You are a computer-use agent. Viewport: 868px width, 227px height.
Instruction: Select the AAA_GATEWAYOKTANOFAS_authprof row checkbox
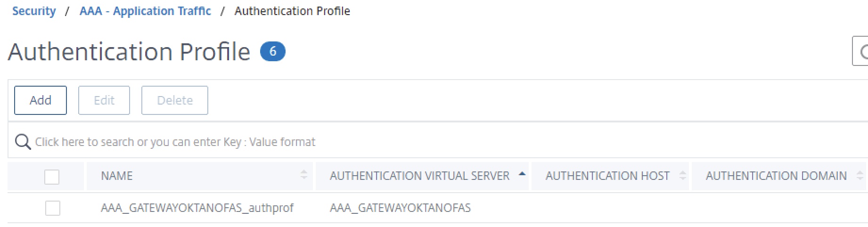[53, 208]
